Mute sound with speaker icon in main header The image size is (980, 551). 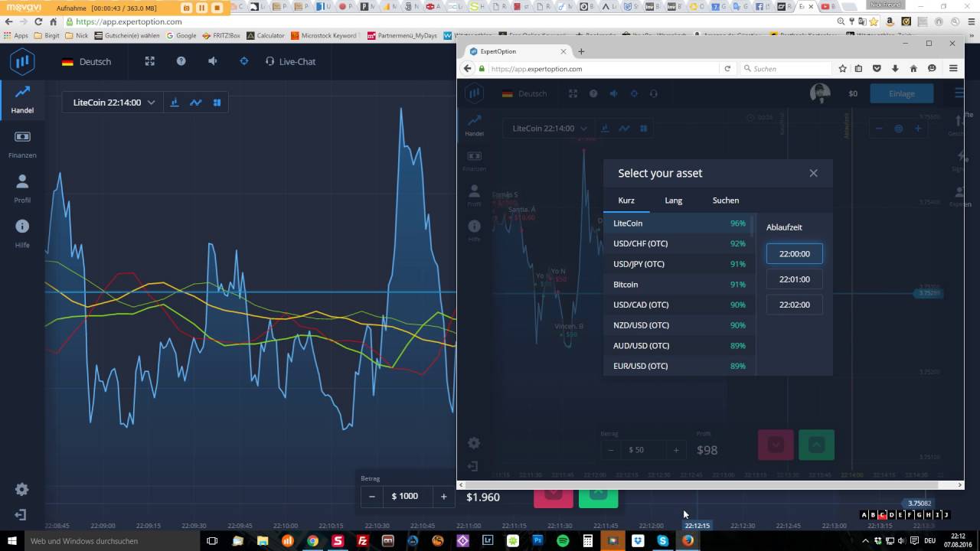click(x=212, y=61)
